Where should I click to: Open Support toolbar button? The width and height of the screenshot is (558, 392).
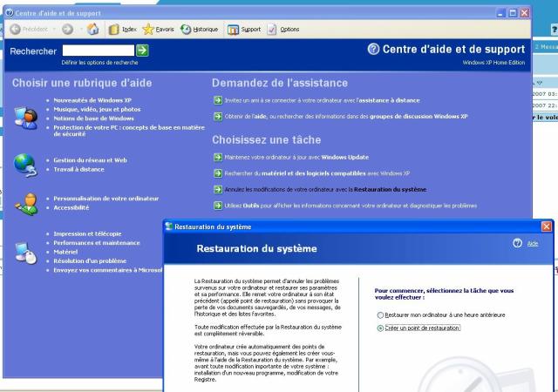coord(244,30)
